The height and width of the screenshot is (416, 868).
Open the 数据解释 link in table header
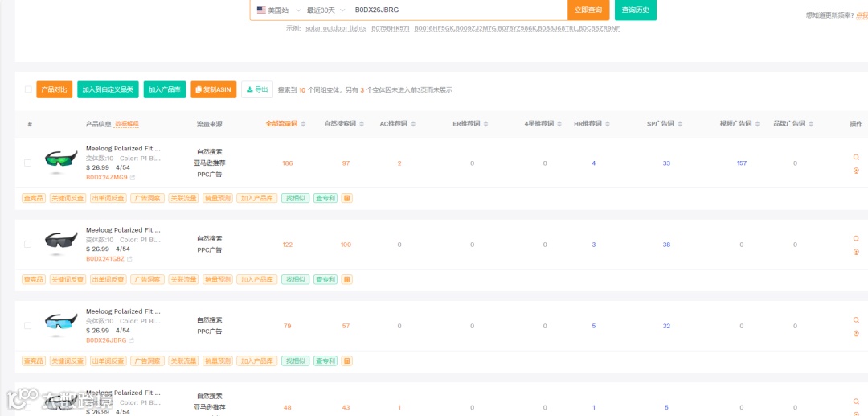127,124
